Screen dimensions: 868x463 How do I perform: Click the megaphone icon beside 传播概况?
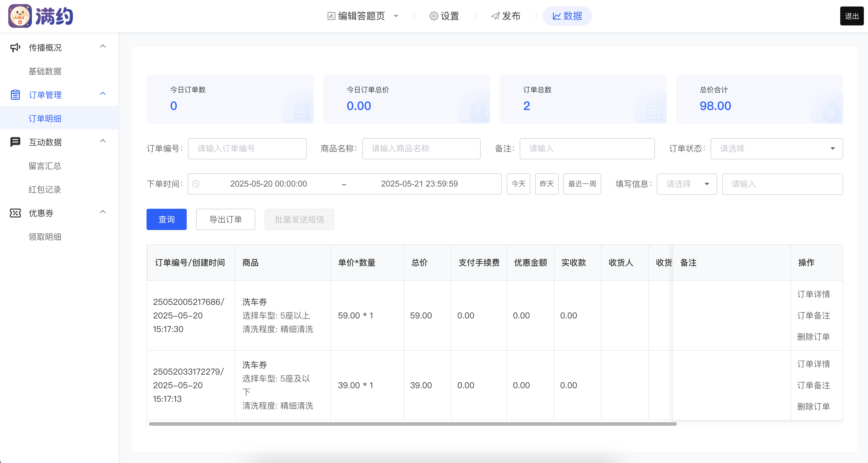coord(15,48)
